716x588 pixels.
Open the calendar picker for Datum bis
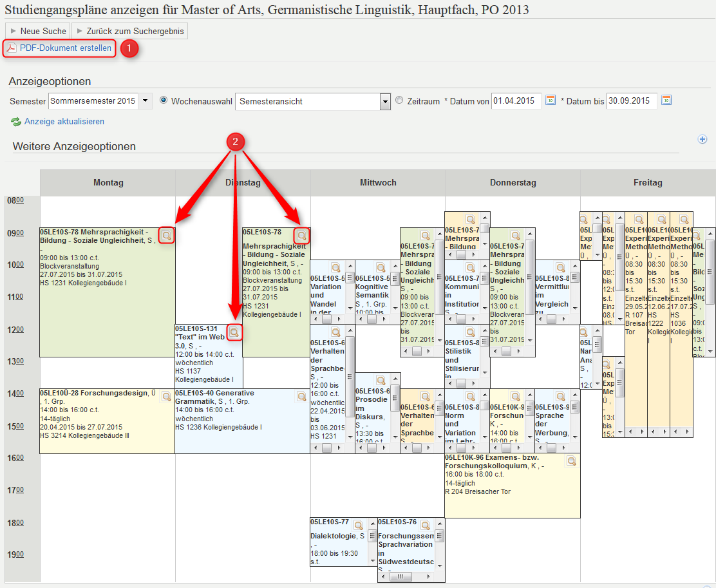pyautogui.click(x=666, y=100)
